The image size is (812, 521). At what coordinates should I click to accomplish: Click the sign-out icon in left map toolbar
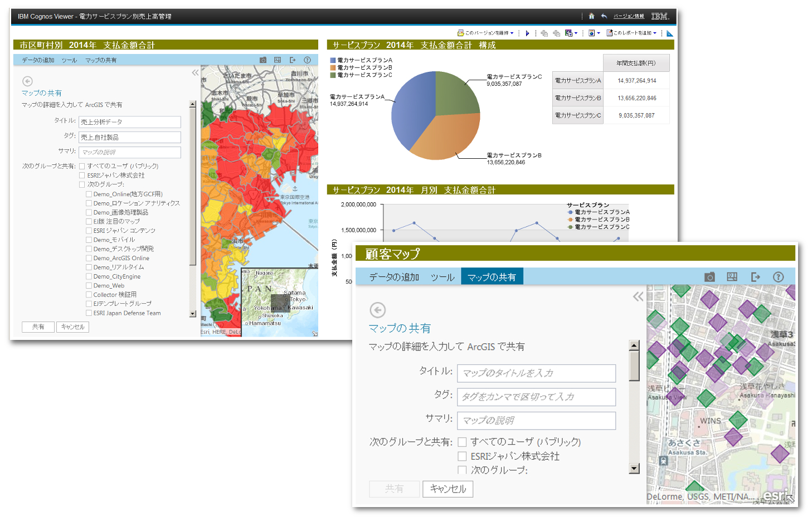(x=293, y=60)
